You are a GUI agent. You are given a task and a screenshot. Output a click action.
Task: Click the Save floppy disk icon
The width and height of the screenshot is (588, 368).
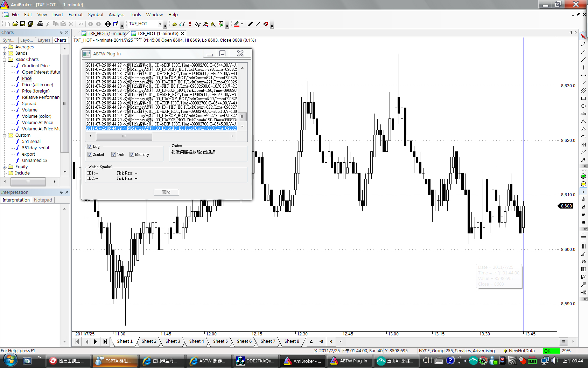coord(23,24)
